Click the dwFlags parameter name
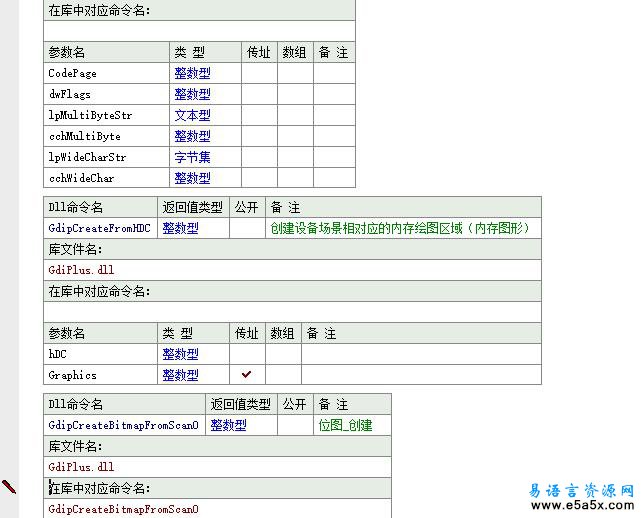 69,94
